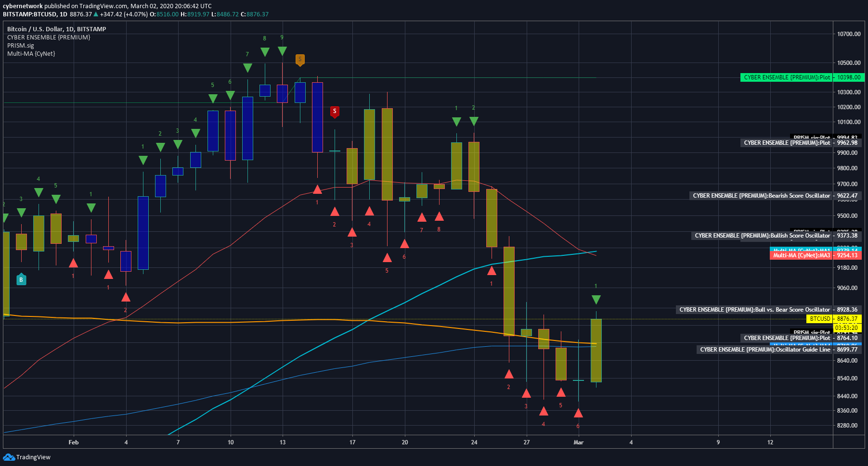868x466 pixels.
Task: Click red Multi-MA MA3 label 9254.13
Action: [x=816, y=255]
